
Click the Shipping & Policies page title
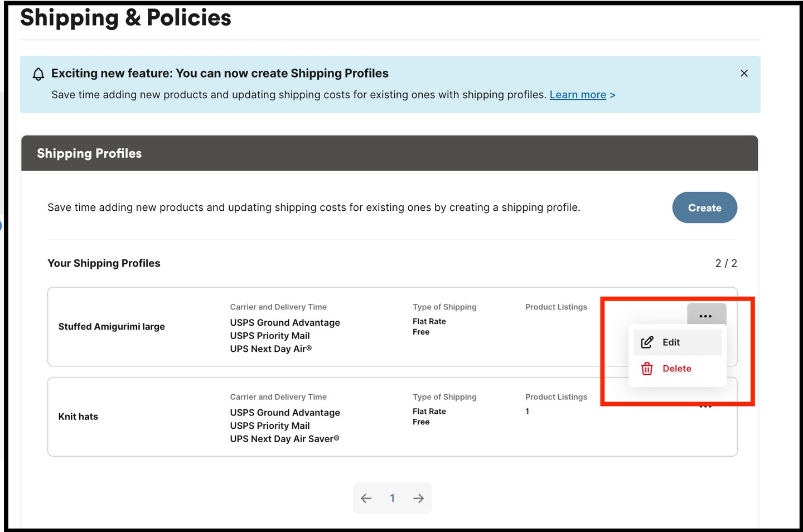click(x=125, y=17)
